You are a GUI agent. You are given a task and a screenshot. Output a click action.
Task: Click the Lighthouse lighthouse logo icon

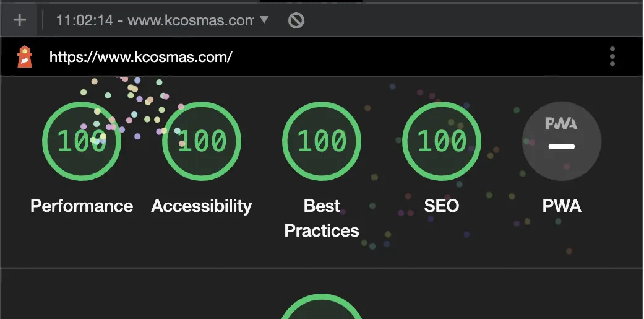[x=25, y=57]
